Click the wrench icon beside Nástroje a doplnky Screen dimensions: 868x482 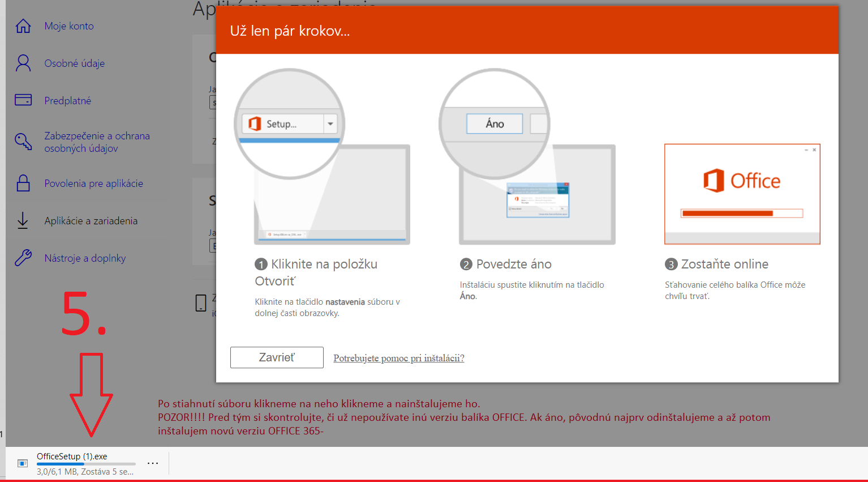23,258
